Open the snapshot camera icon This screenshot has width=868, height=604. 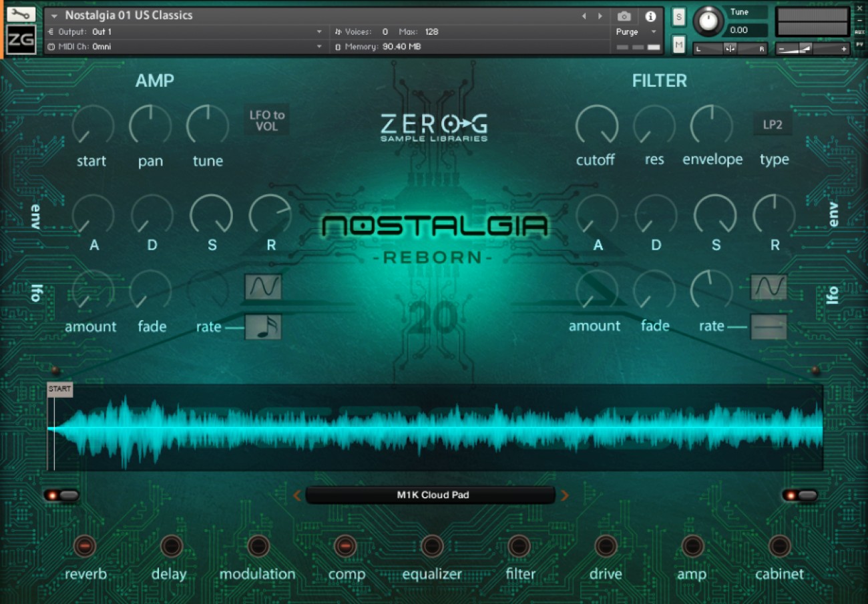coord(624,15)
